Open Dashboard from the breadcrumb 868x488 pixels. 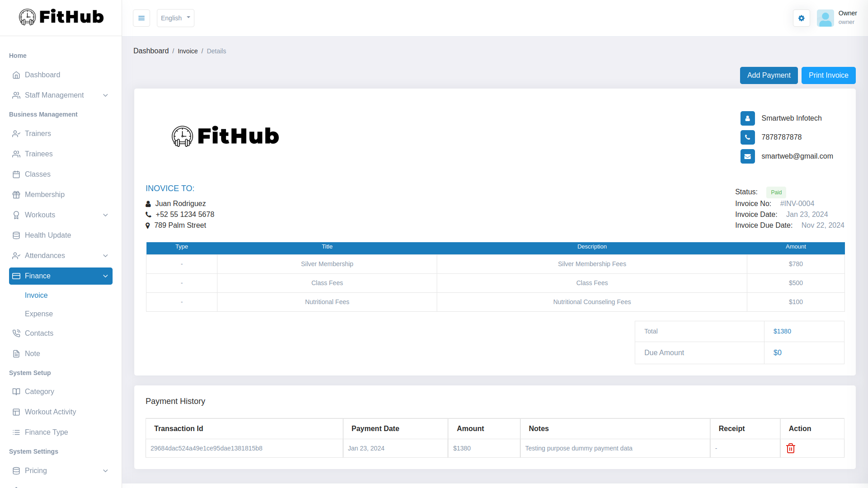click(151, 51)
